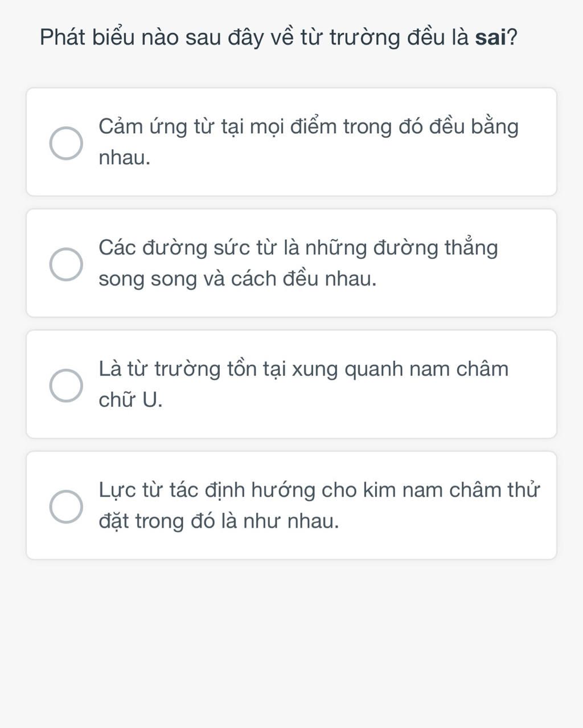Click the bold word "sai" in question

(x=490, y=38)
